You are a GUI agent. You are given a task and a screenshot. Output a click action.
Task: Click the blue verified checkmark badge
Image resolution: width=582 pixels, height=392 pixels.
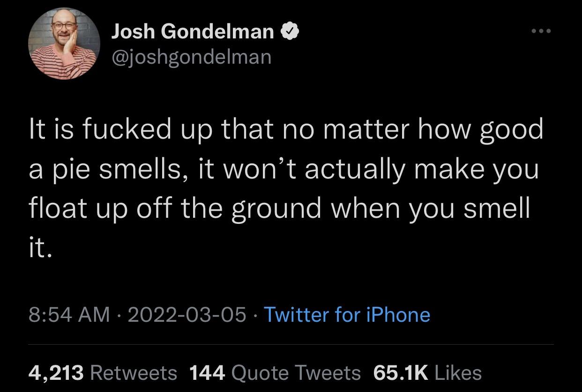click(x=290, y=32)
